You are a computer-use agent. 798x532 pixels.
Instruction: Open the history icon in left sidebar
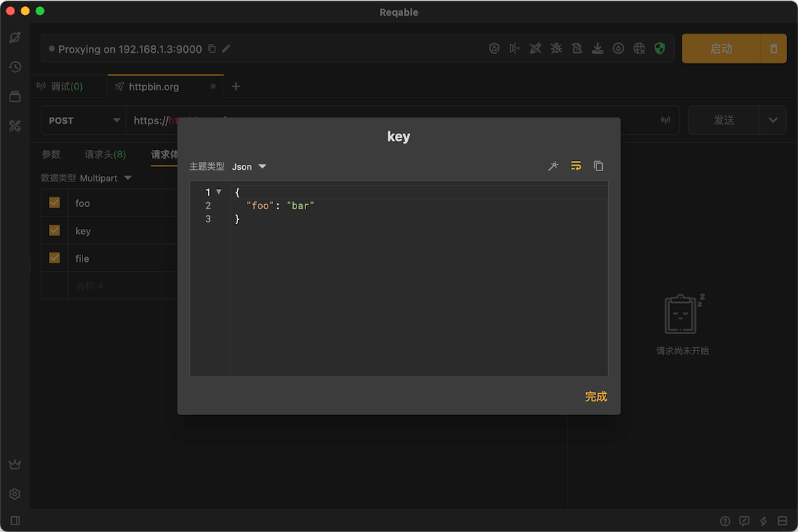14,67
